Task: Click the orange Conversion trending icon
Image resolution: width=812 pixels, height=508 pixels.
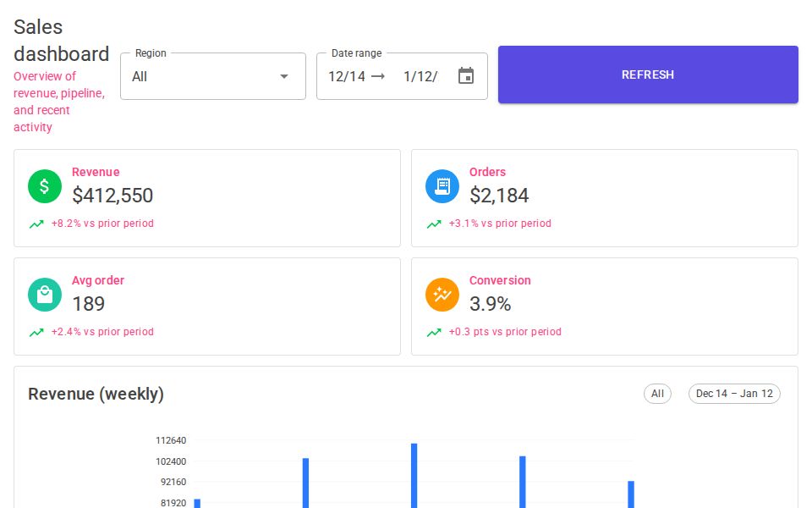Action: (442, 295)
